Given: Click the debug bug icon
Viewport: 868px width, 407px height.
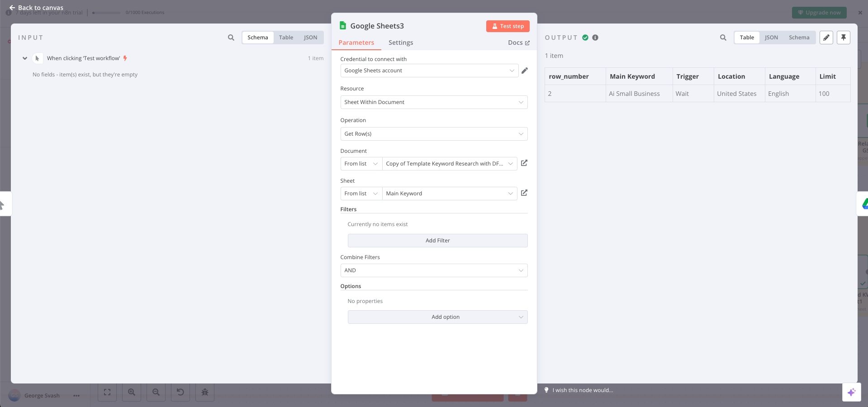Looking at the screenshot, I should 205,392.
